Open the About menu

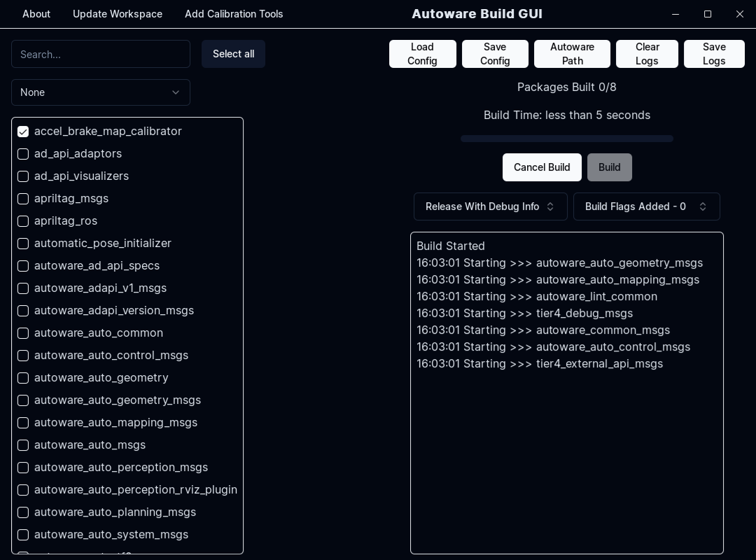(x=36, y=14)
